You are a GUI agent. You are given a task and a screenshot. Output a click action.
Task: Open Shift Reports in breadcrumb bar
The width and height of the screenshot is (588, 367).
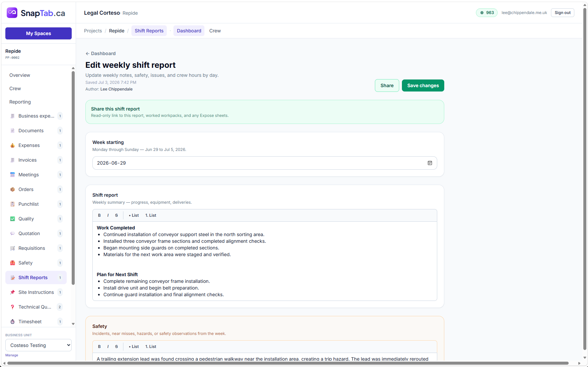[149, 31]
